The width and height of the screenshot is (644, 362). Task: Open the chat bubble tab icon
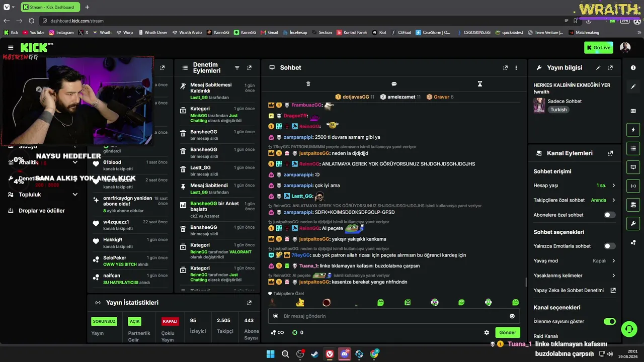[394, 84]
